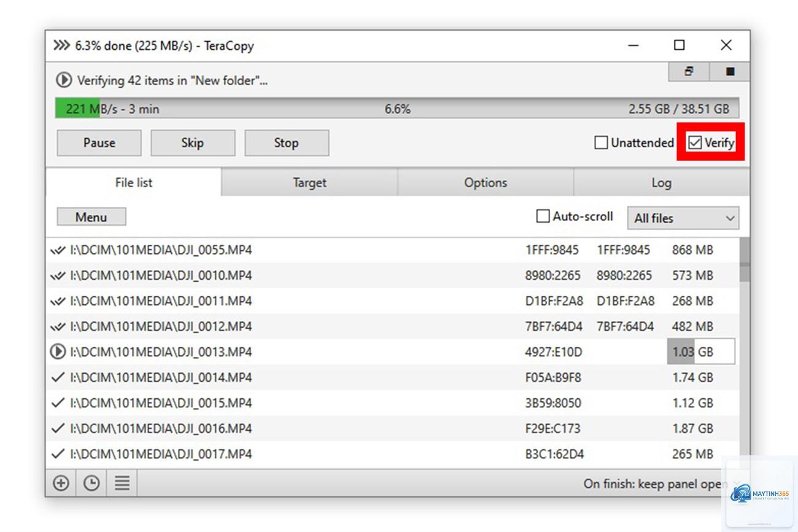Click the F05A:B9F8 hash value

(553, 377)
